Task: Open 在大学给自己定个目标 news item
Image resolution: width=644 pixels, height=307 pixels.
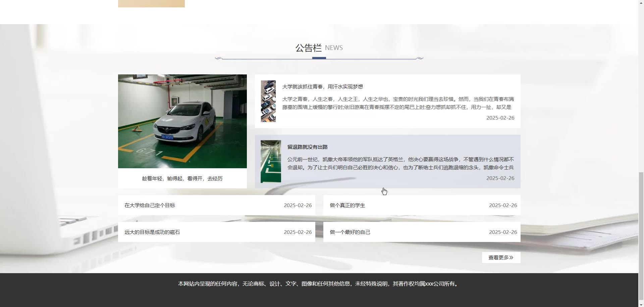Action: pos(150,205)
